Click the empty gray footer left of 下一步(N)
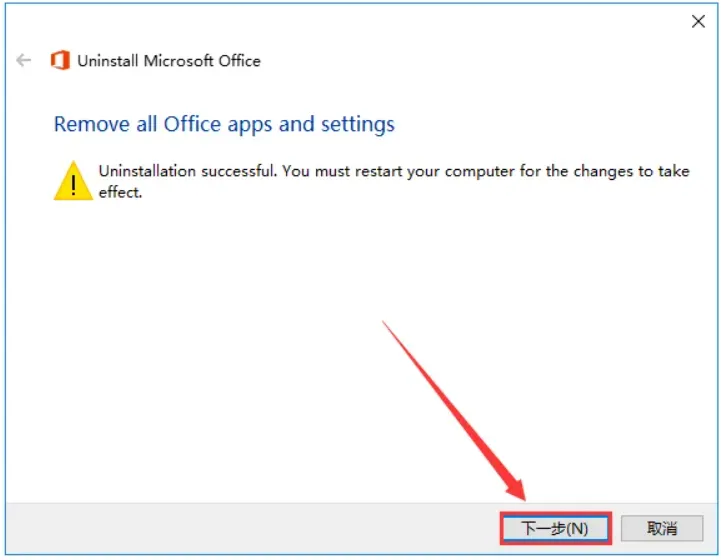The width and height of the screenshot is (721, 560). (x=250, y=527)
